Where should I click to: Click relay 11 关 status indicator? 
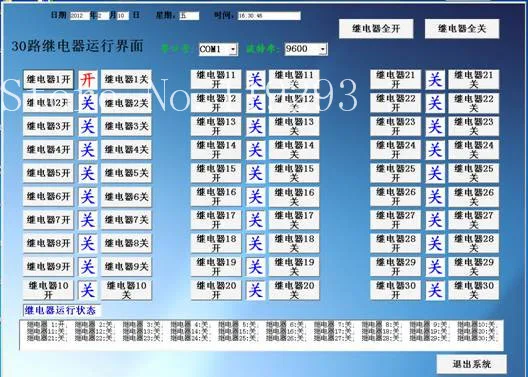pos(255,80)
